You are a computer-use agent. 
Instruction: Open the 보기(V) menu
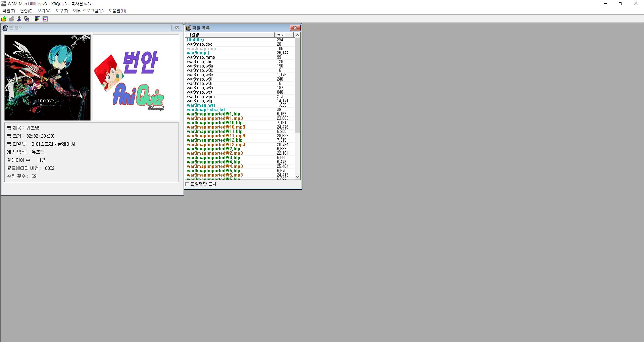(44, 11)
